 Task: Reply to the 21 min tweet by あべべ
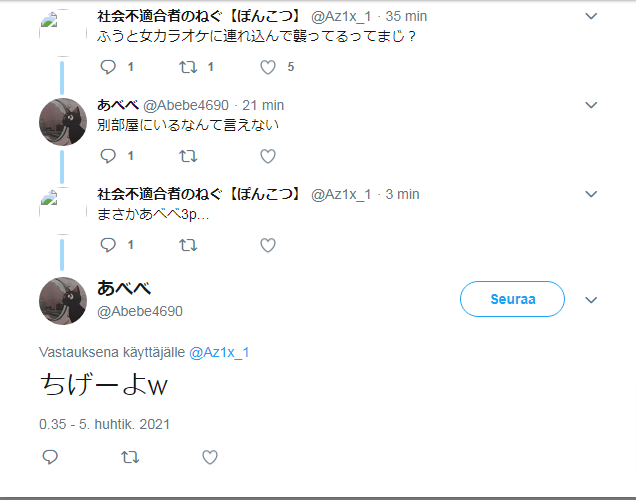[x=108, y=156]
